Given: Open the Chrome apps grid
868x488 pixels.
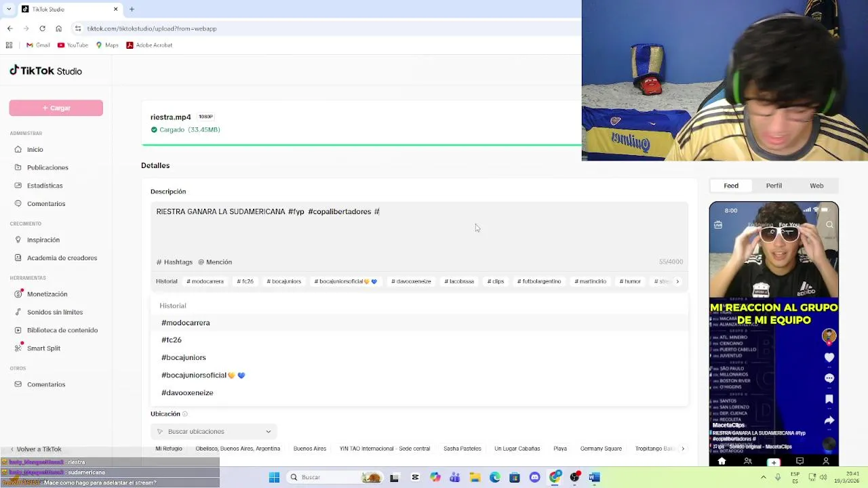Looking at the screenshot, I should (x=9, y=45).
